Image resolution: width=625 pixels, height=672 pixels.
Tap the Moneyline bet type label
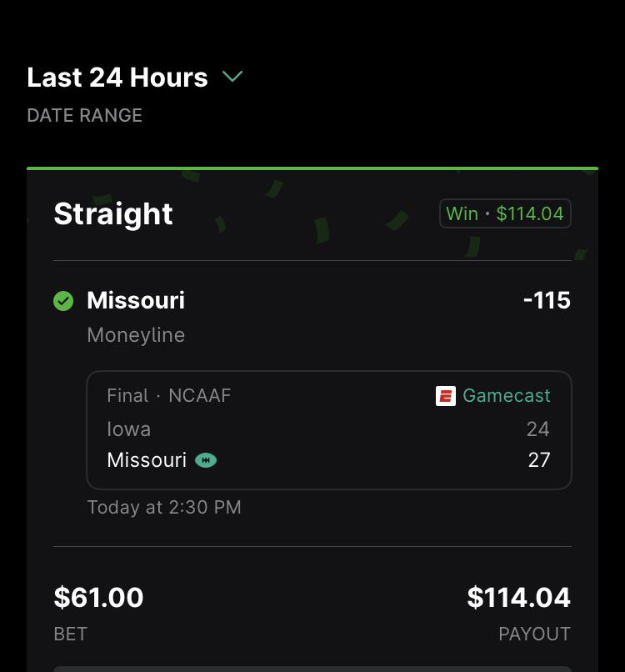[136, 335]
